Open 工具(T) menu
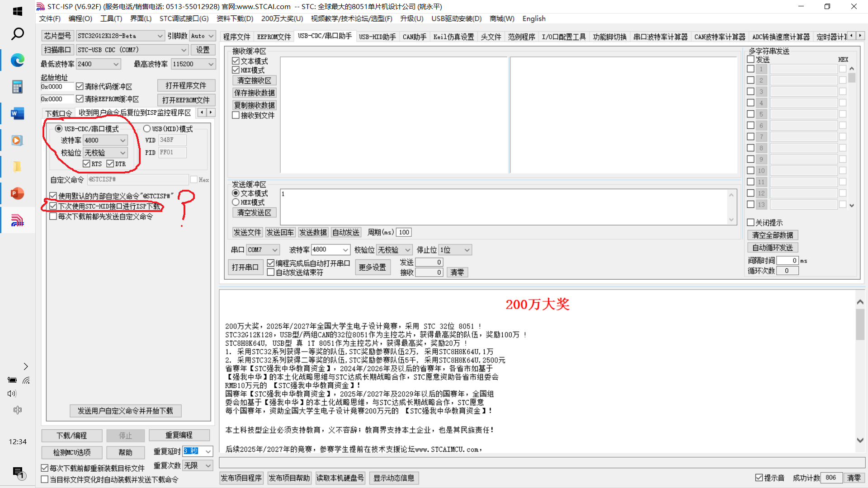 pos(111,19)
